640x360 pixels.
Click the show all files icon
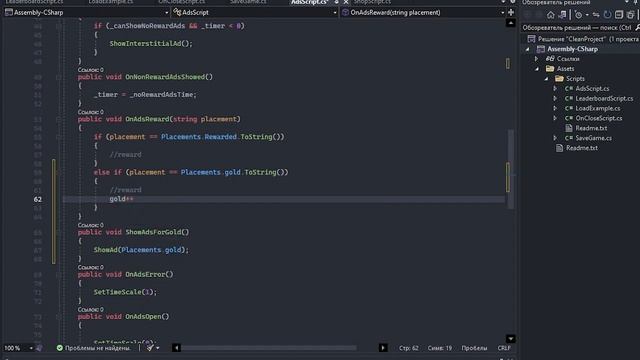(631, 15)
